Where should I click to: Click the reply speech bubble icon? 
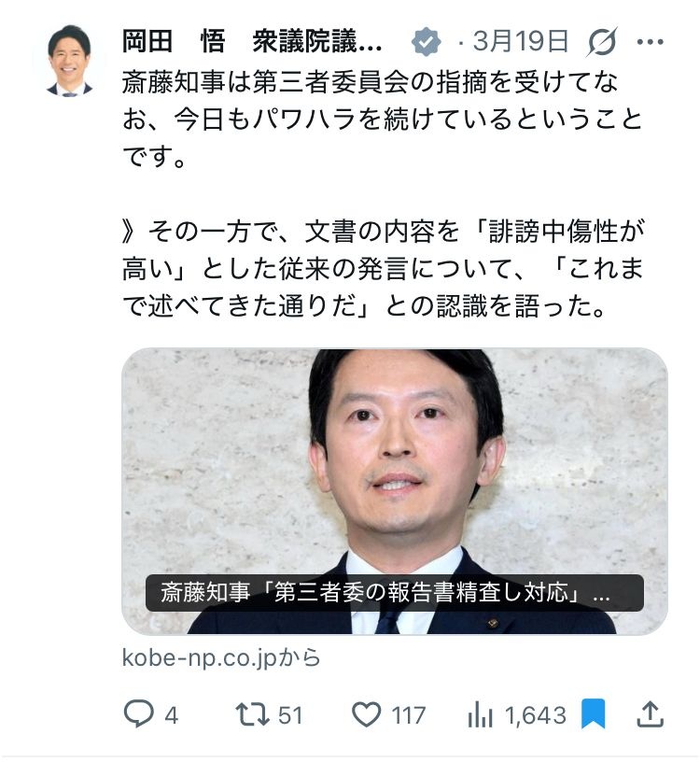138,713
